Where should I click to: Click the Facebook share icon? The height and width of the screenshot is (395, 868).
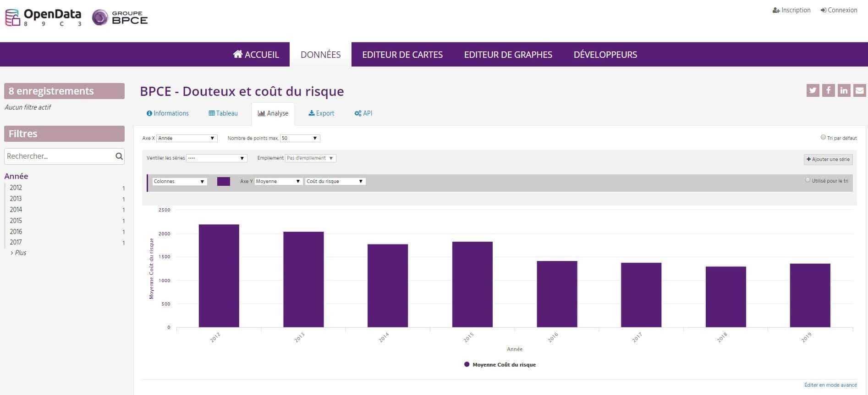point(828,90)
